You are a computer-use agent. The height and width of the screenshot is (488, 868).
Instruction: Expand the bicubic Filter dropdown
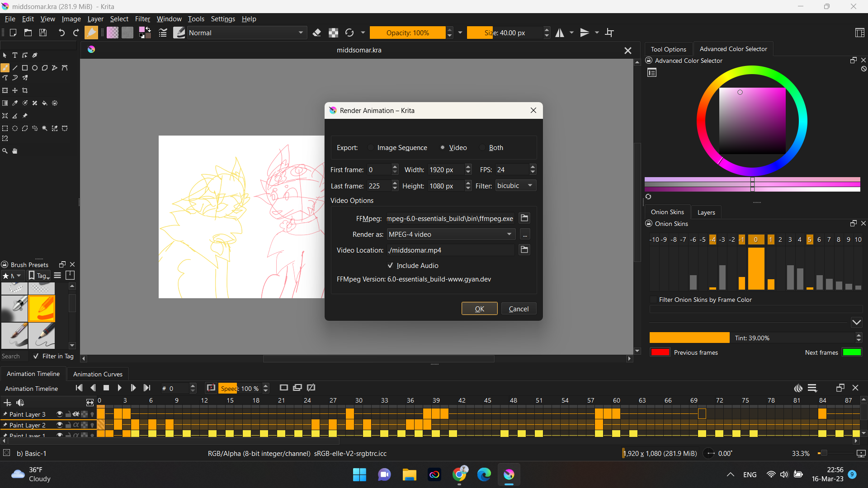point(515,186)
